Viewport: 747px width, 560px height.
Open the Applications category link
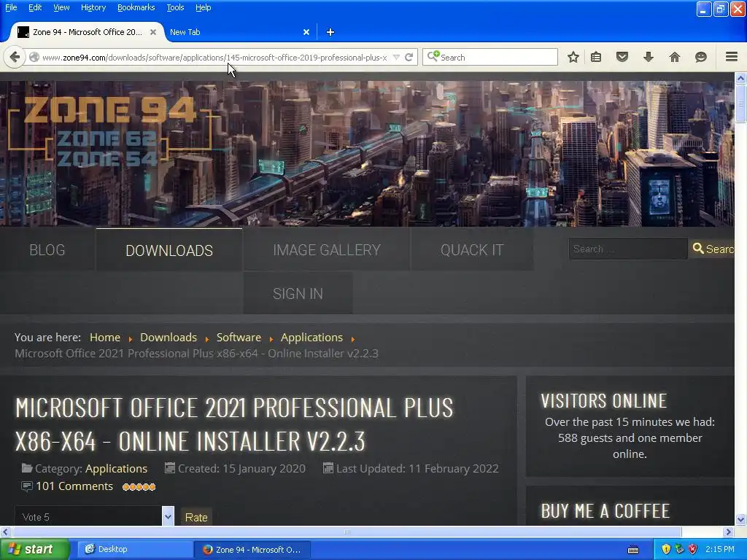click(116, 469)
